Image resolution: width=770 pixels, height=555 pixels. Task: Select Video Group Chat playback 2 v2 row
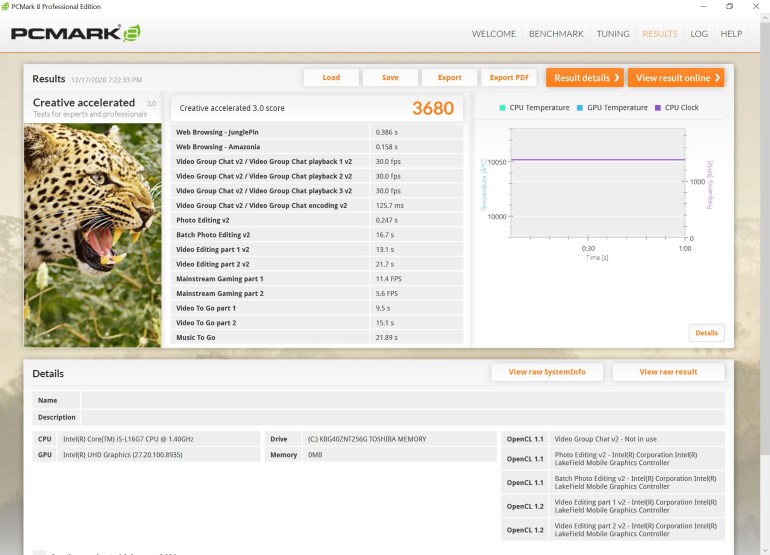(x=317, y=176)
